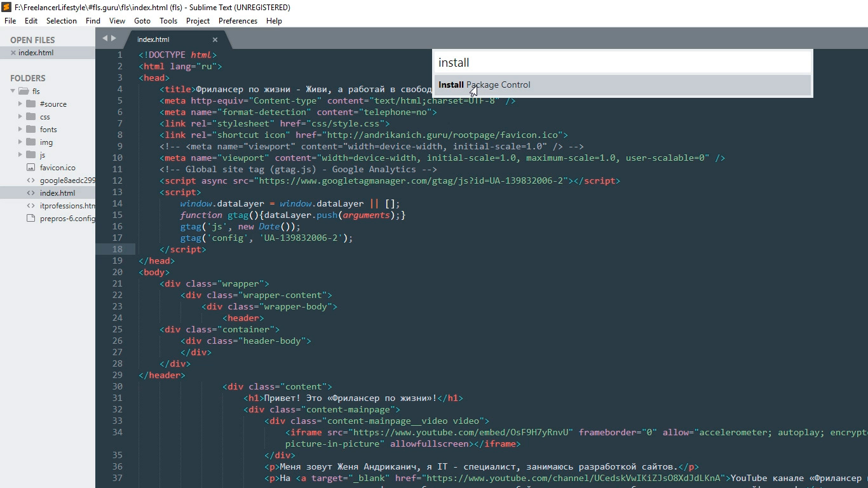The height and width of the screenshot is (488, 868).
Task: Open the Selection menu
Action: coord(62,21)
